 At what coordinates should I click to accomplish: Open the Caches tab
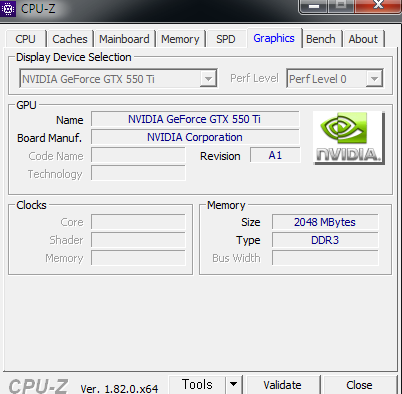70,39
